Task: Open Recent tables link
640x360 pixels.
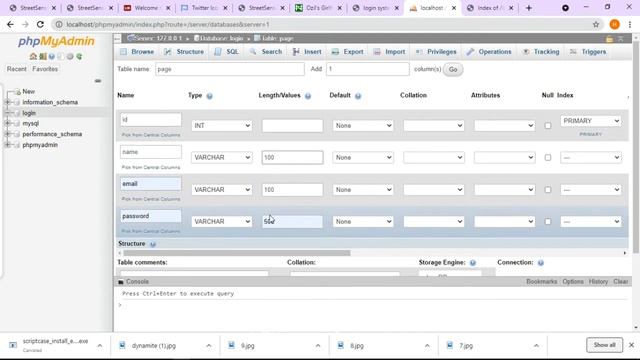Action: click(16, 69)
